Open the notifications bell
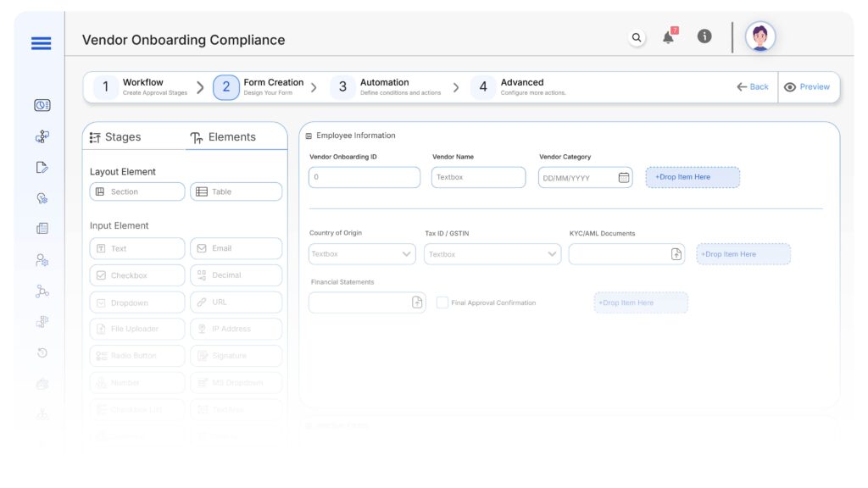 pos(668,37)
